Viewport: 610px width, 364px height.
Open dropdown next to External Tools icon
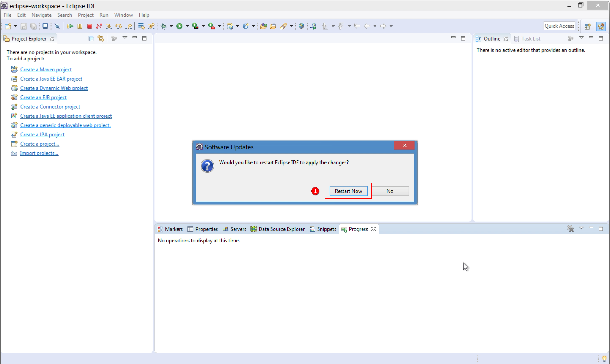tap(219, 26)
